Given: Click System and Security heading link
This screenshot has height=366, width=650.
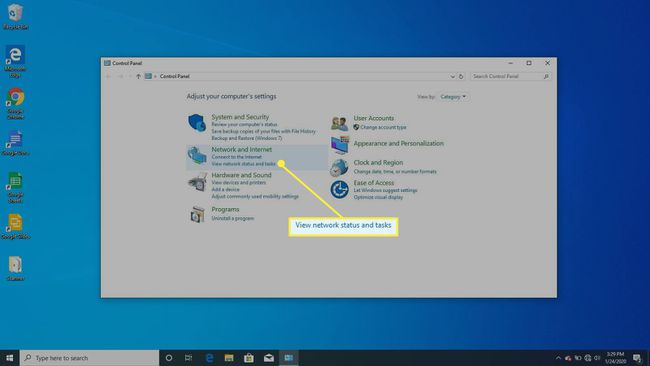Looking at the screenshot, I should pos(240,117).
